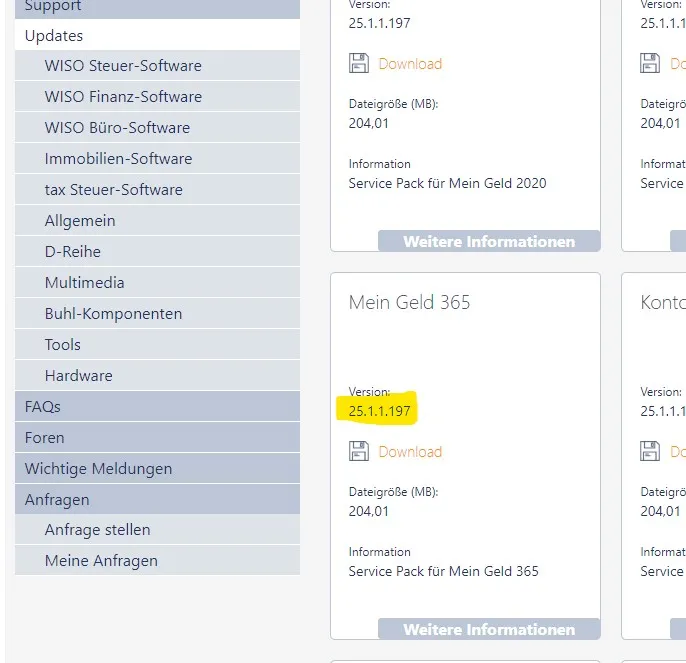This screenshot has height=663, width=686.
Task: Choose Immobilien-Software in the sidebar
Action: (118, 159)
